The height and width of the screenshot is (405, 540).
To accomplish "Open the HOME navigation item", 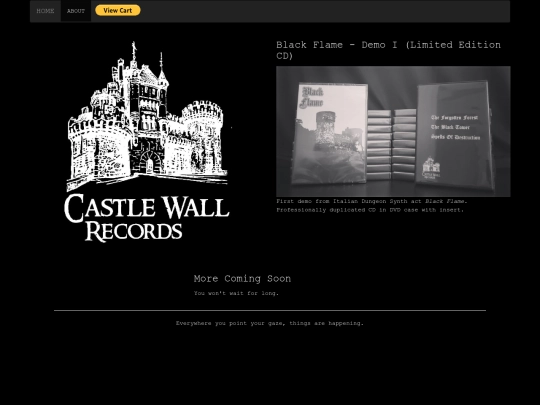I will (45, 11).
